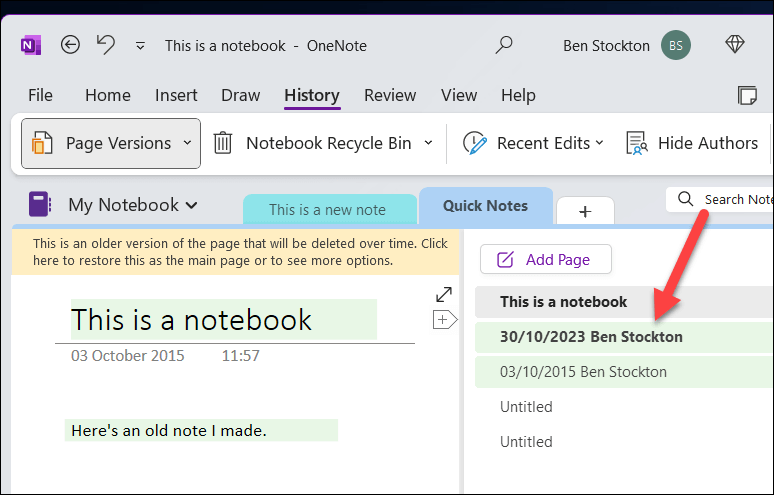This screenshot has height=495, width=774.
Task: Add a new section with plus tab
Action: coord(585,211)
